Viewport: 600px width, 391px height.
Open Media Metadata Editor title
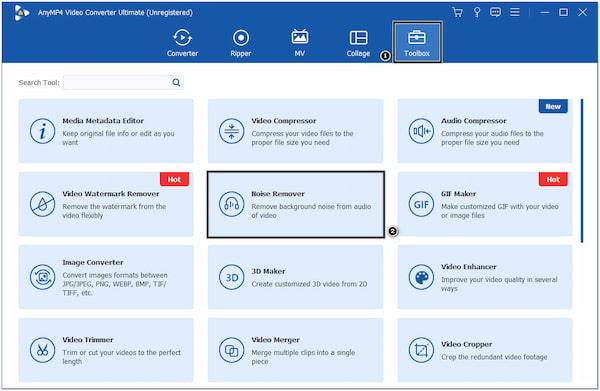click(103, 121)
